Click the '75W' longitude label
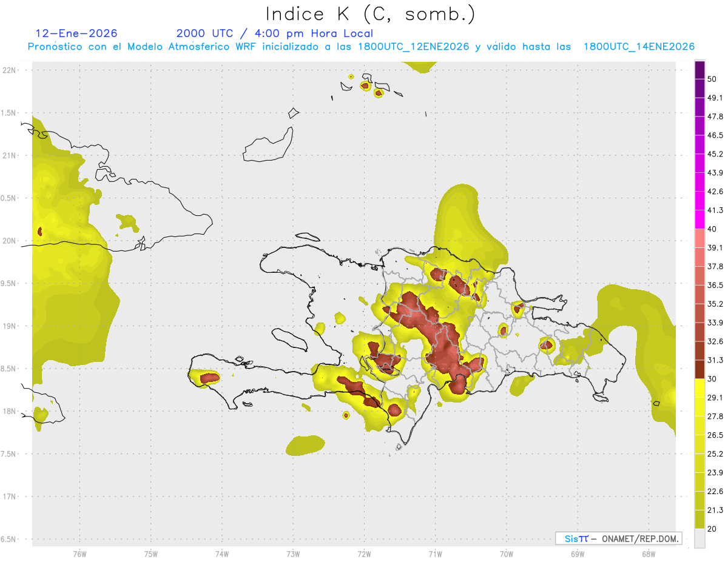 [x=151, y=554]
